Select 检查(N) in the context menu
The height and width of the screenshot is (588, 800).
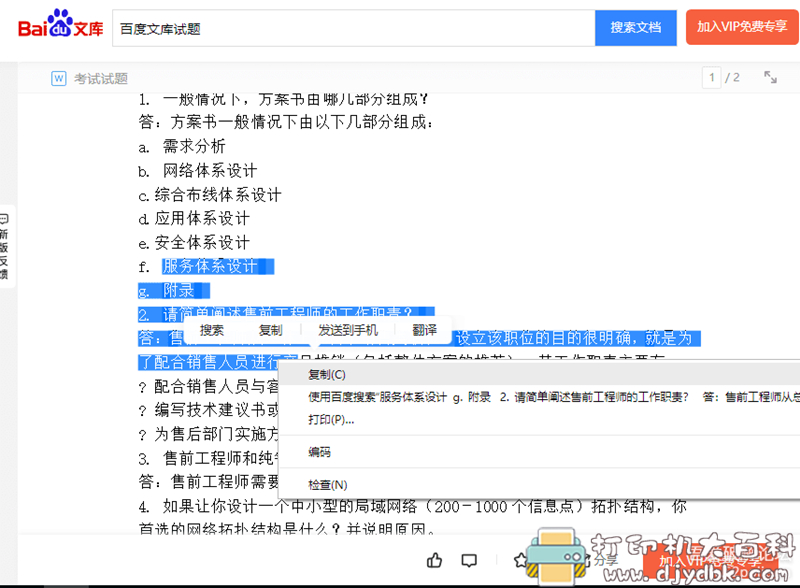point(539,484)
